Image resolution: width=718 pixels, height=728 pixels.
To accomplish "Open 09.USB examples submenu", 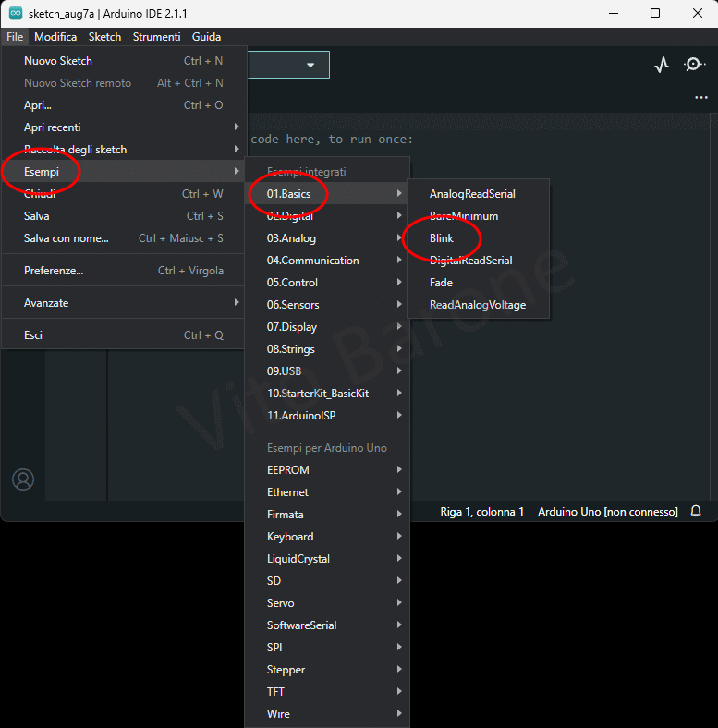I will (x=327, y=371).
